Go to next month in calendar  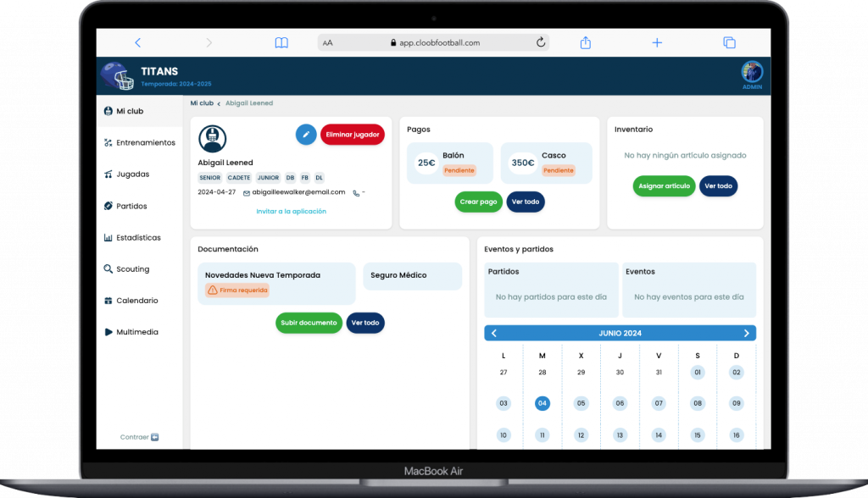[x=746, y=333]
